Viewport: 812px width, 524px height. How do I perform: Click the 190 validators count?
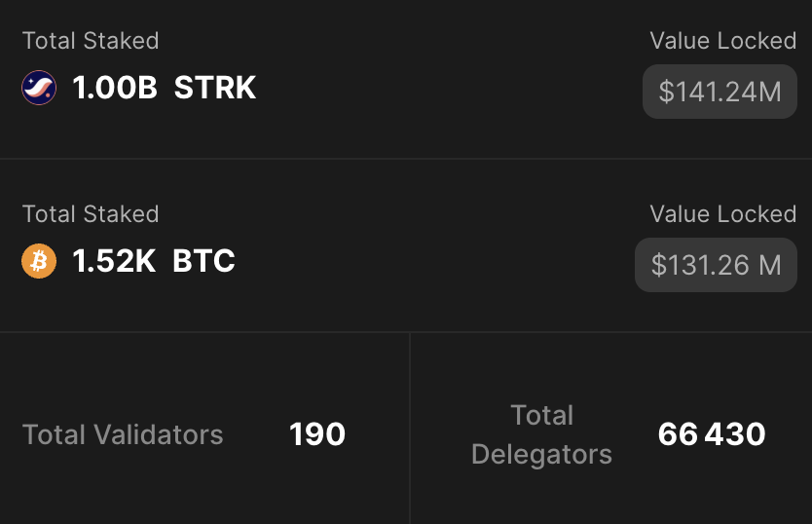[317, 434]
